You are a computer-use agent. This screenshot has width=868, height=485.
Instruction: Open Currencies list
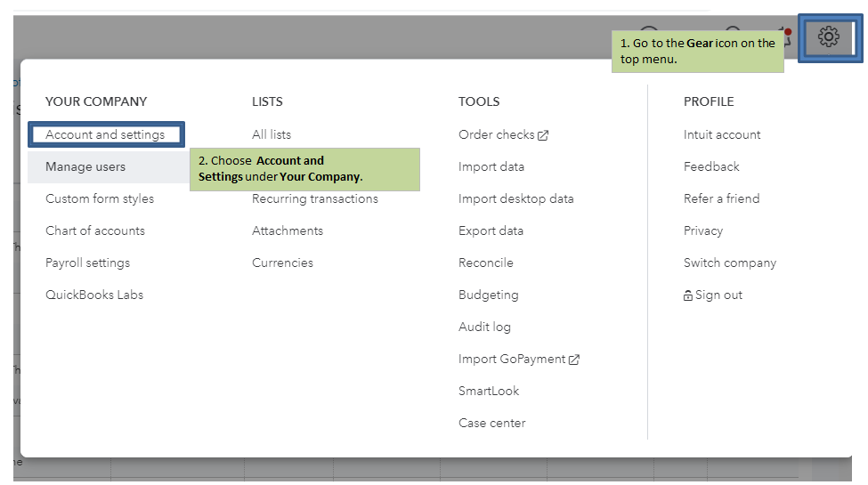pyautogui.click(x=282, y=263)
